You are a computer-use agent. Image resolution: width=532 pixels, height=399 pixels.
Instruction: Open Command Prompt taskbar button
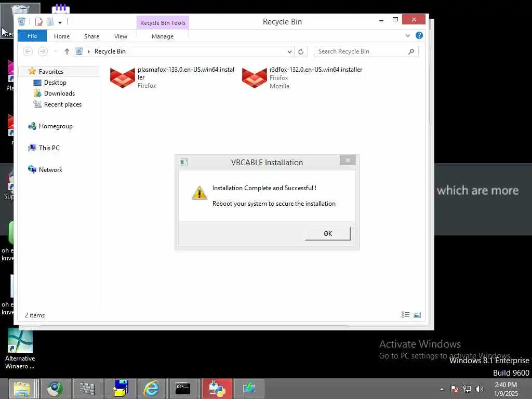click(183, 389)
